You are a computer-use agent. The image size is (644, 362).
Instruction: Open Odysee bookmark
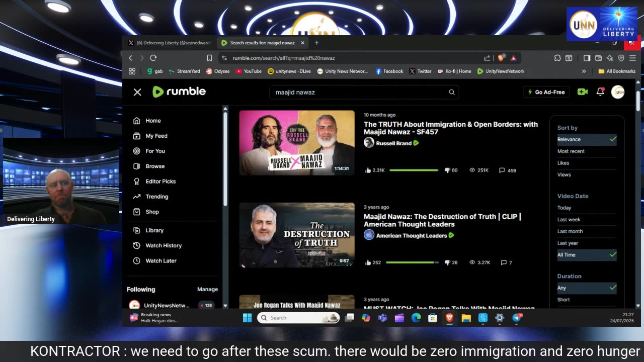217,71
